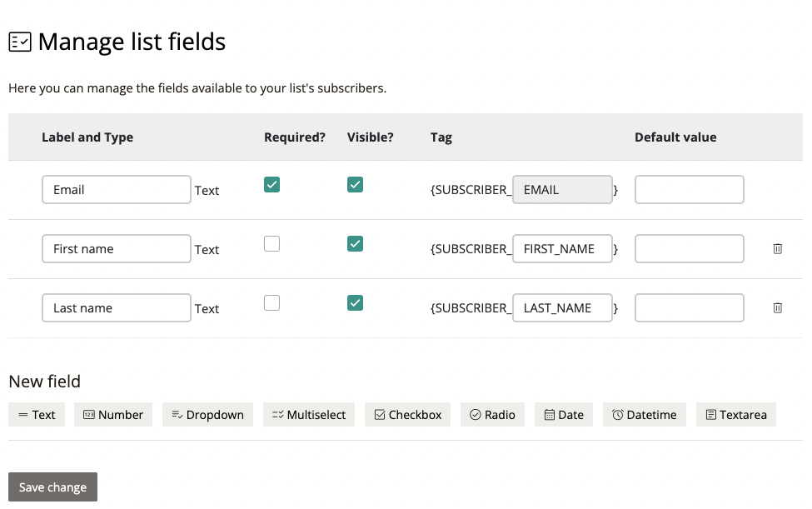This screenshot has width=812, height=509.
Task: Edit the Email label input
Action: [117, 190]
